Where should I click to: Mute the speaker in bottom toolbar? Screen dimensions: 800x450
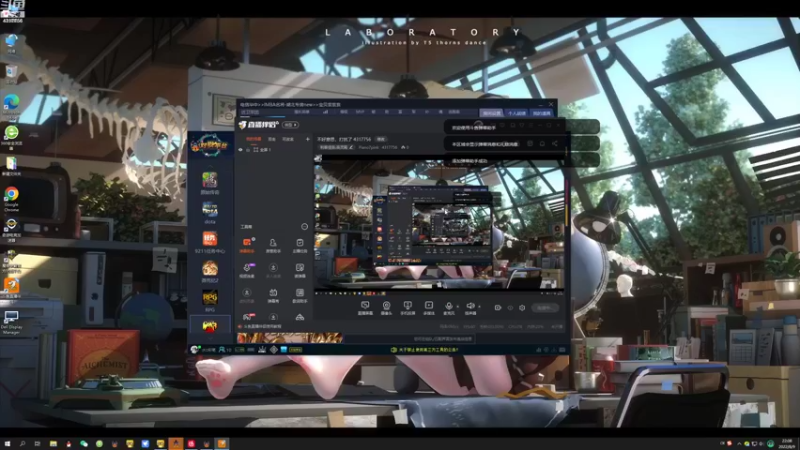coord(470,308)
